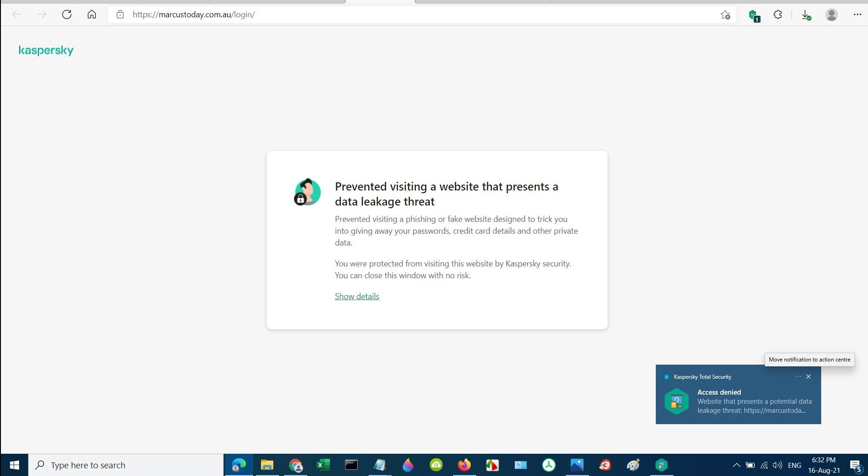Open the browser Downloads icon
The height and width of the screenshot is (476, 868).
coord(806,15)
